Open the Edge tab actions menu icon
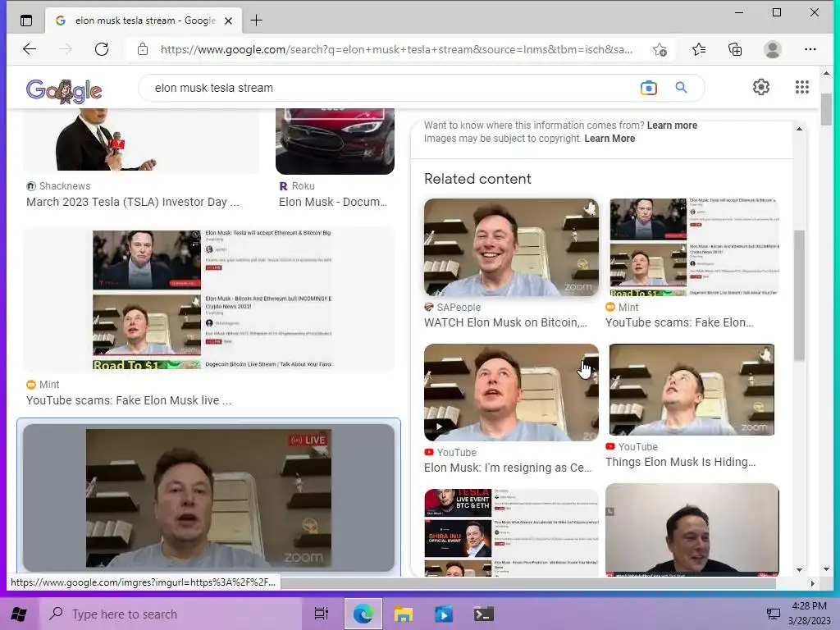This screenshot has height=630, width=840. (25, 21)
